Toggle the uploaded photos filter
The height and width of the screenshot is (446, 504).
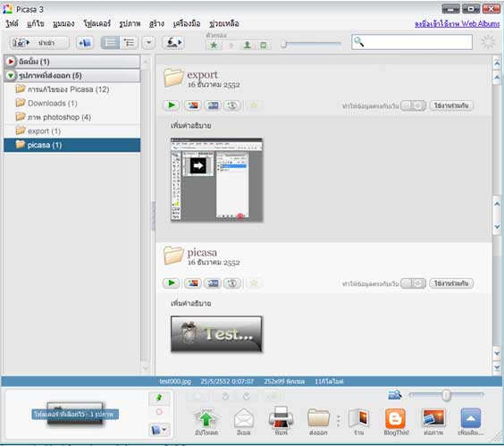[x=231, y=45]
